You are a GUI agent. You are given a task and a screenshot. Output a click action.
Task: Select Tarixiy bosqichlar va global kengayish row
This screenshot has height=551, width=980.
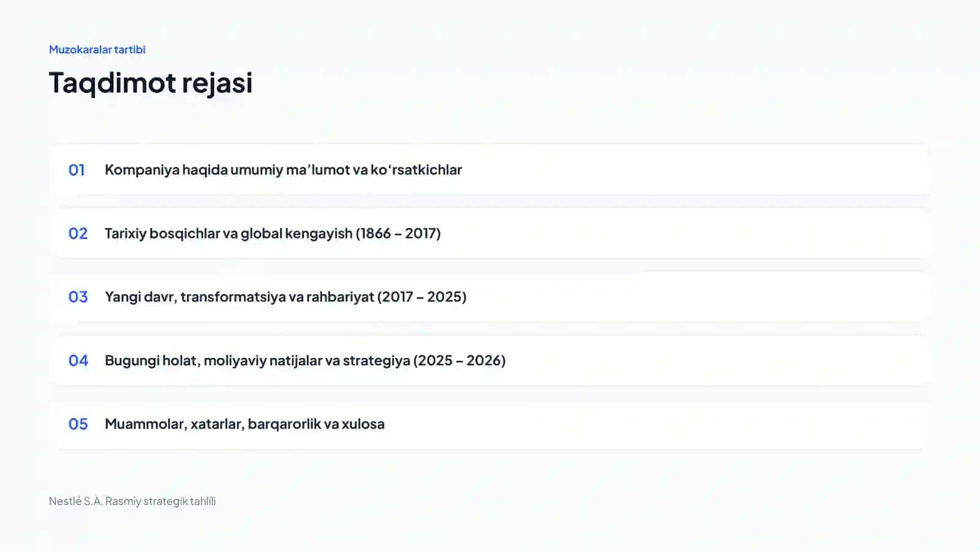click(490, 234)
